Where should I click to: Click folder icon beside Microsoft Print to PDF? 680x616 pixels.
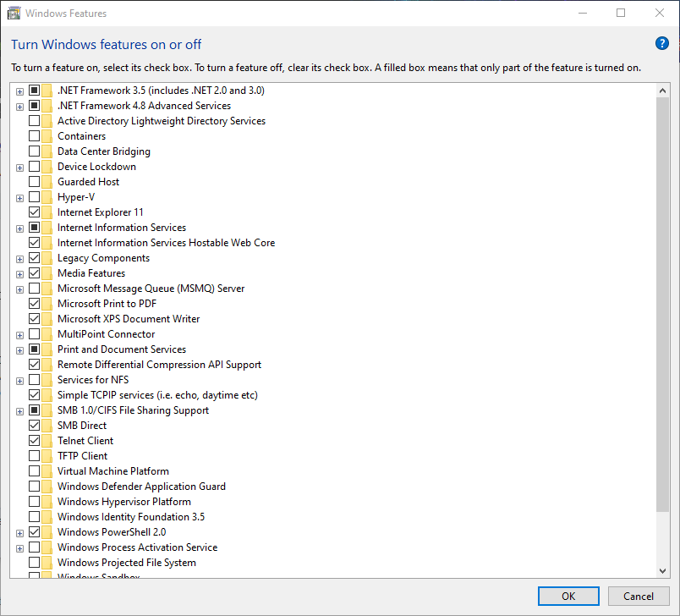47,304
